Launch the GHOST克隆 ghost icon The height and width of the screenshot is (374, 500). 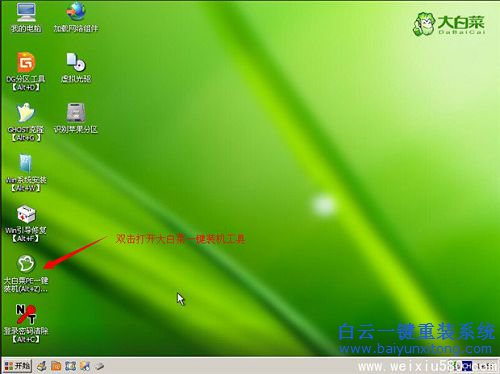pyautogui.click(x=26, y=122)
